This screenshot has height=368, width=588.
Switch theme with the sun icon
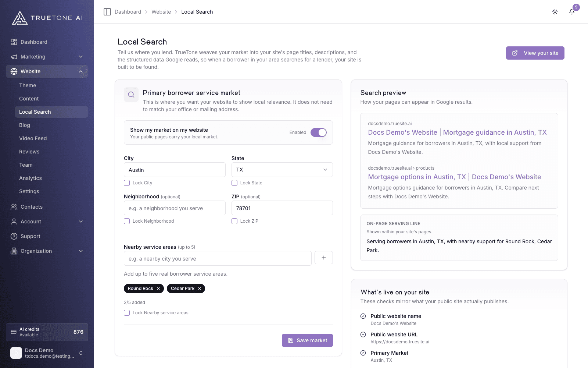pos(555,12)
